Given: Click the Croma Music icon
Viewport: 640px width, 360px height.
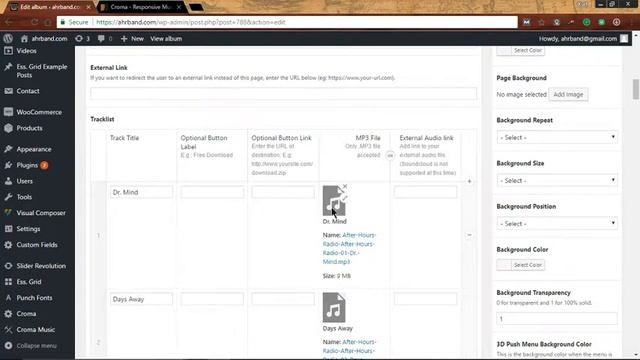Looking at the screenshot, I should click(8, 329).
